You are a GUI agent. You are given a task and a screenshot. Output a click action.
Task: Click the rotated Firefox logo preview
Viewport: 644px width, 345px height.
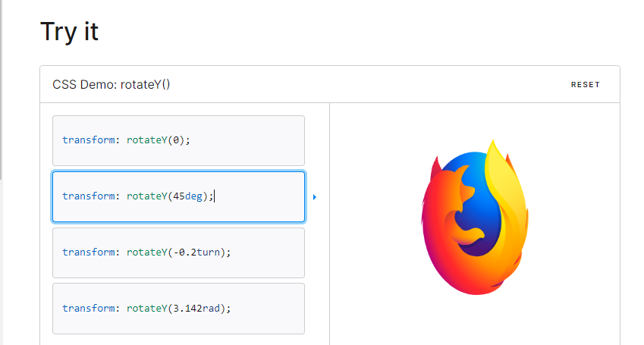point(475,217)
